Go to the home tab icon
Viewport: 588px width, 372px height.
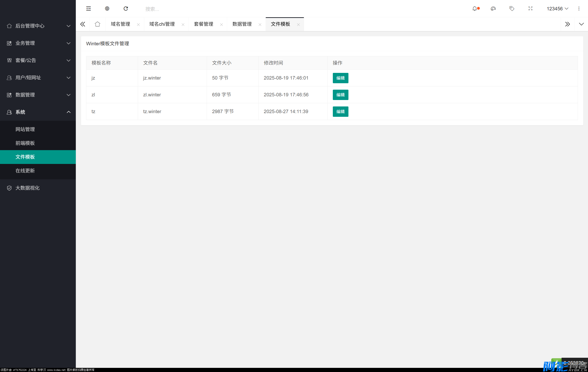pyautogui.click(x=97, y=24)
